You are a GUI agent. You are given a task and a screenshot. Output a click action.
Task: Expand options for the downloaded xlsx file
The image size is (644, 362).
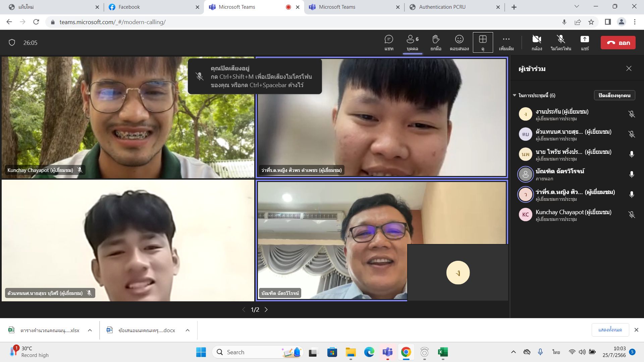(90, 330)
